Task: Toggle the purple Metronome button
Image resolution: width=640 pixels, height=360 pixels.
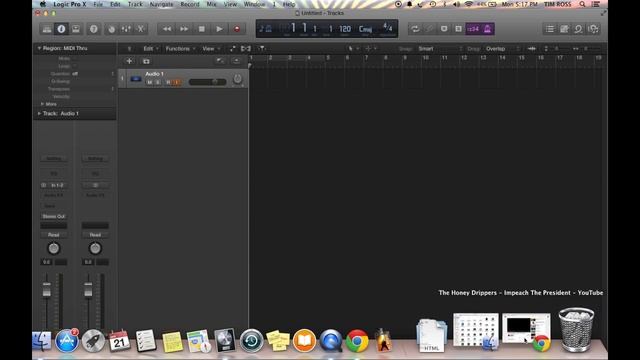Action: 487,29
